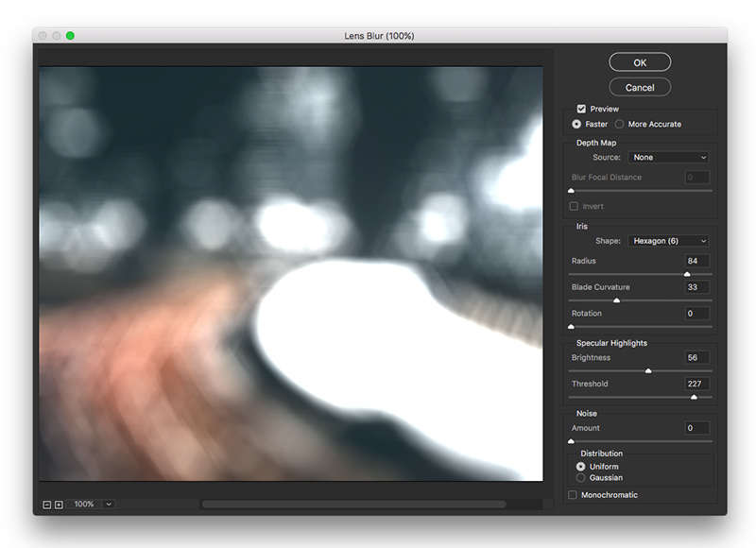The width and height of the screenshot is (756, 548).
Task: Choose Gaussian noise distribution
Action: (x=580, y=477)
